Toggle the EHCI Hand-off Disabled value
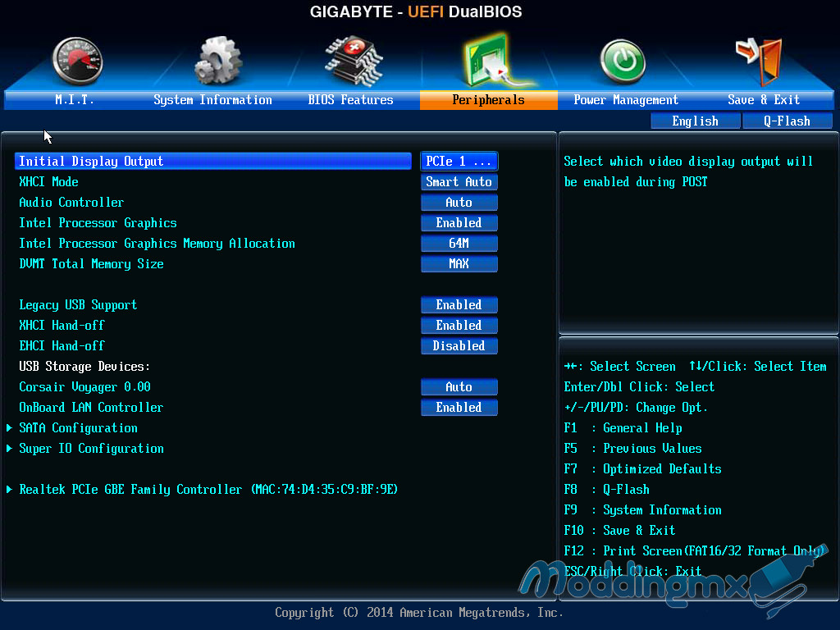Viewport: 840px width, 630px height. (459, 345)
